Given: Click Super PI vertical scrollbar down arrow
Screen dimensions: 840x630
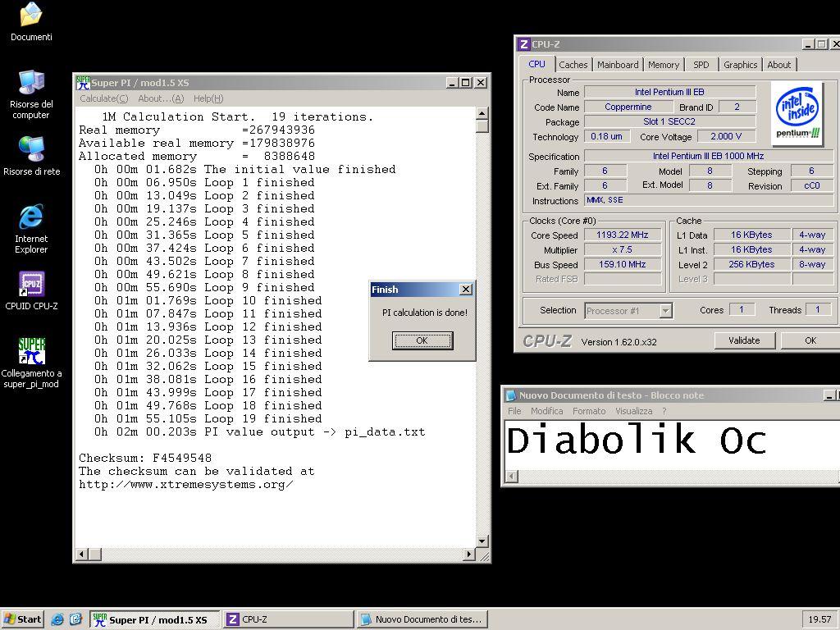Looking at the screenshot, I should [x=482, y=541].
